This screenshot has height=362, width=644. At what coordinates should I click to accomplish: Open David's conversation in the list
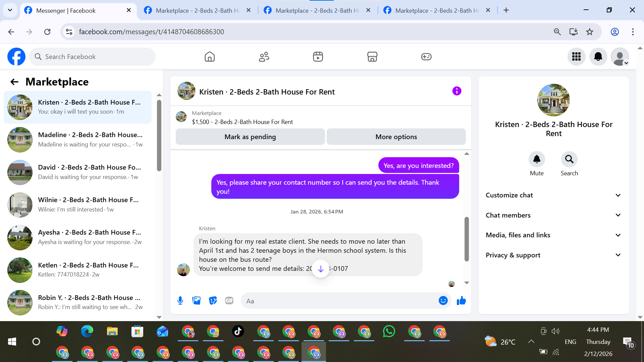click(78, 172)
